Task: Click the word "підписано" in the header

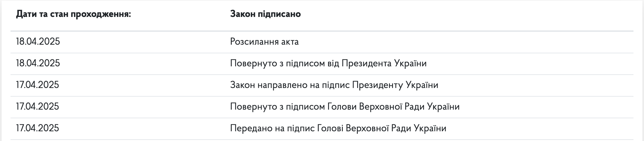Action: click(279, 14)
